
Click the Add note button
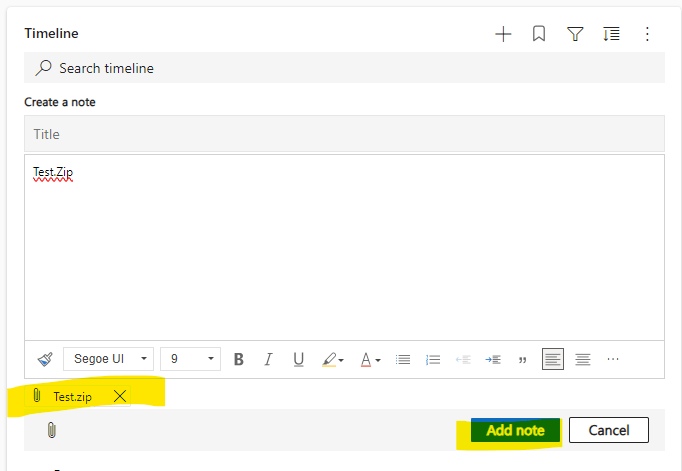click(515, 430)
